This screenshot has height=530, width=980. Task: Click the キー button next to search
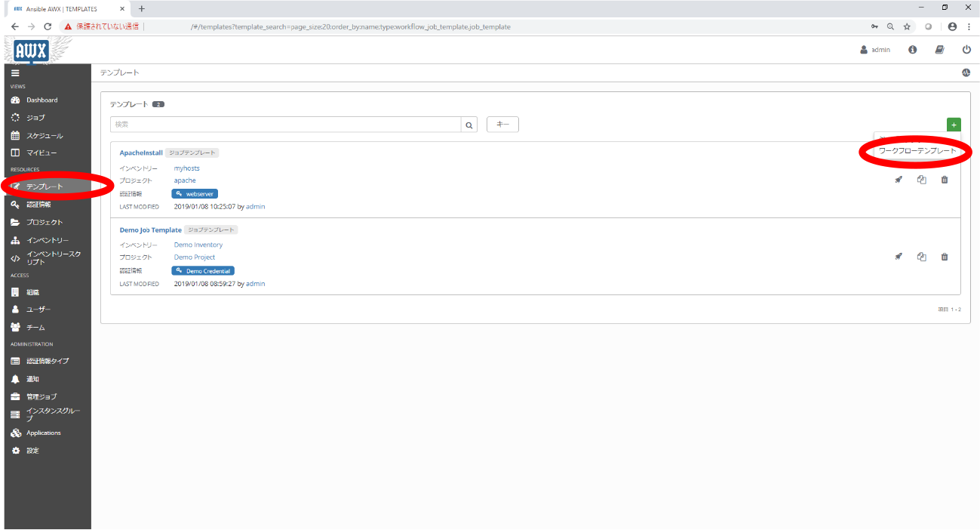coord(502,125)
